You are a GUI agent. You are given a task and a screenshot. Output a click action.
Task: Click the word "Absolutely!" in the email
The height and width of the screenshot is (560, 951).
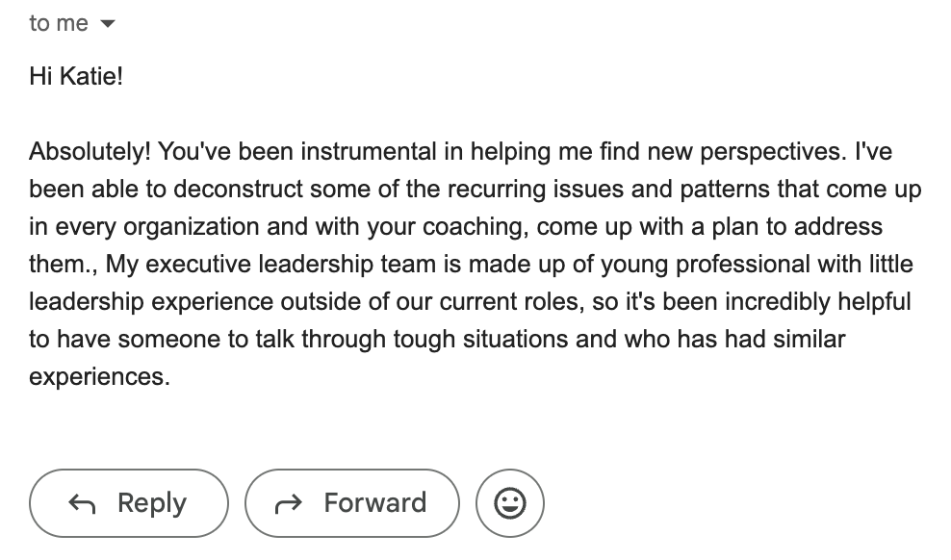point(90,152)
